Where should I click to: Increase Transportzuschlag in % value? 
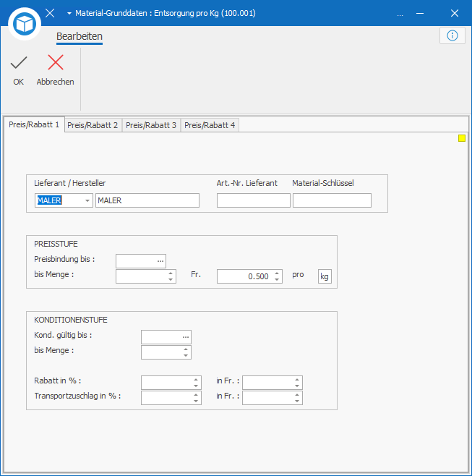tap(196, 395)
